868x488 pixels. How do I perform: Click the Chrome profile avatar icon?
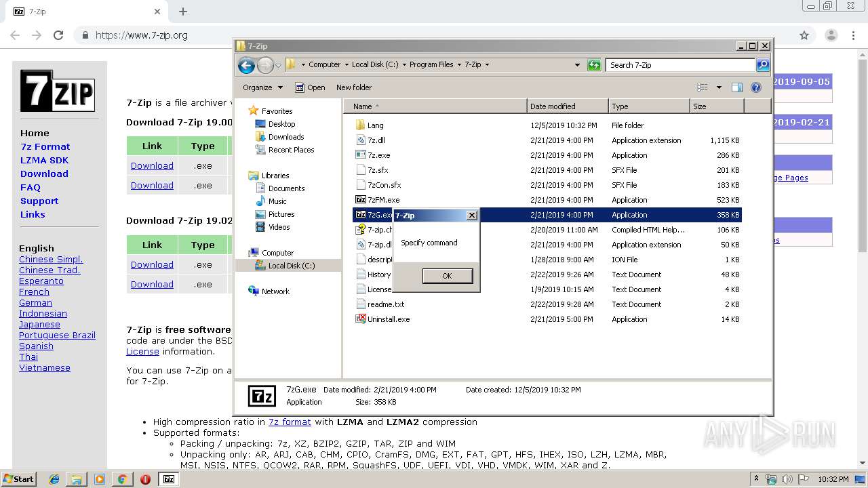tap(831, 35)
